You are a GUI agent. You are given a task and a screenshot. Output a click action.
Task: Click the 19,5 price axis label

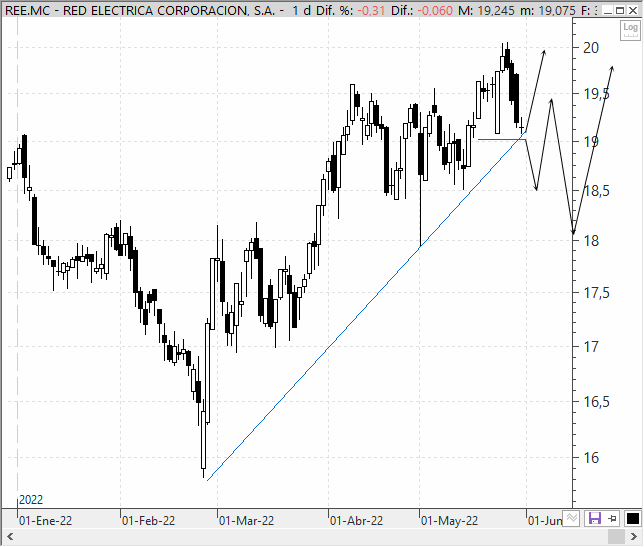coord(597,94)
